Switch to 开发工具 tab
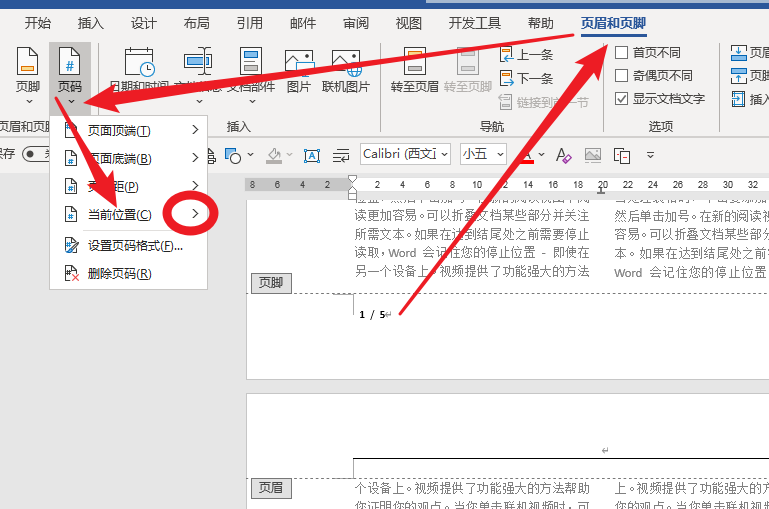 tap(475, 23)
